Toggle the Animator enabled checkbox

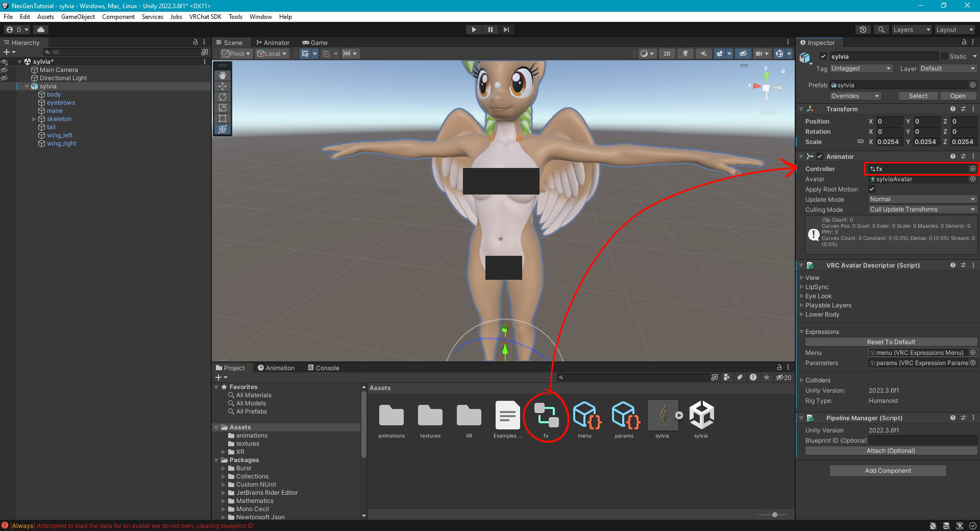pos(820,157)
